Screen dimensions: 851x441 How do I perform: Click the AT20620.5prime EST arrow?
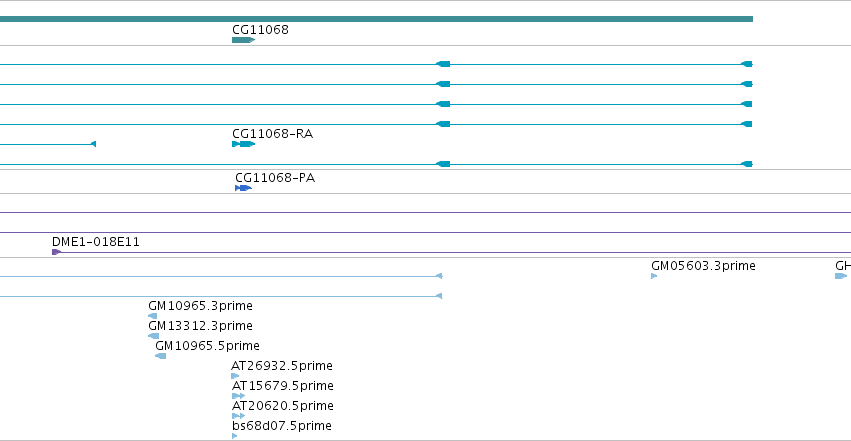click(238, 416)
